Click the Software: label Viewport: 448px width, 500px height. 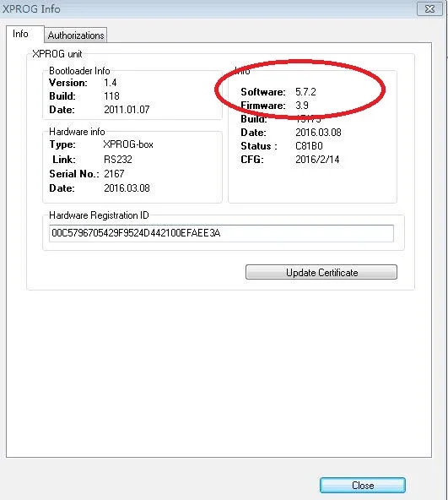263,92
